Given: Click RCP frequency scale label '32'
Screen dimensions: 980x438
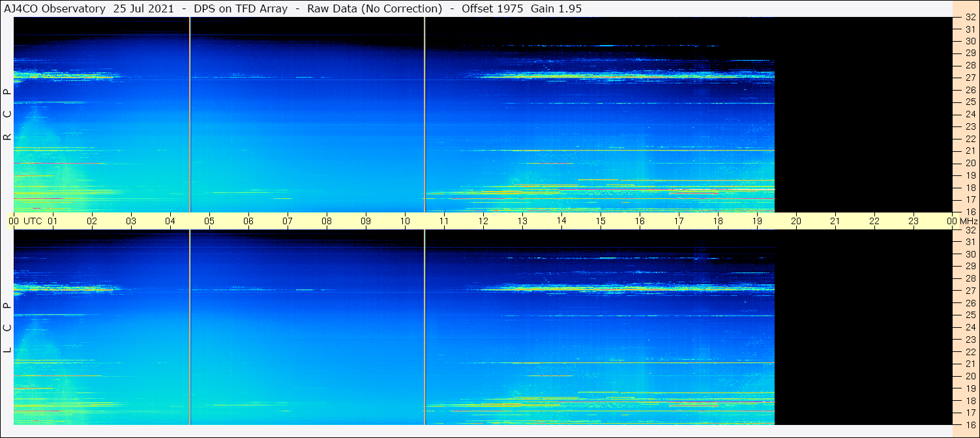Looking at the screenshot, I should (970, 18).
